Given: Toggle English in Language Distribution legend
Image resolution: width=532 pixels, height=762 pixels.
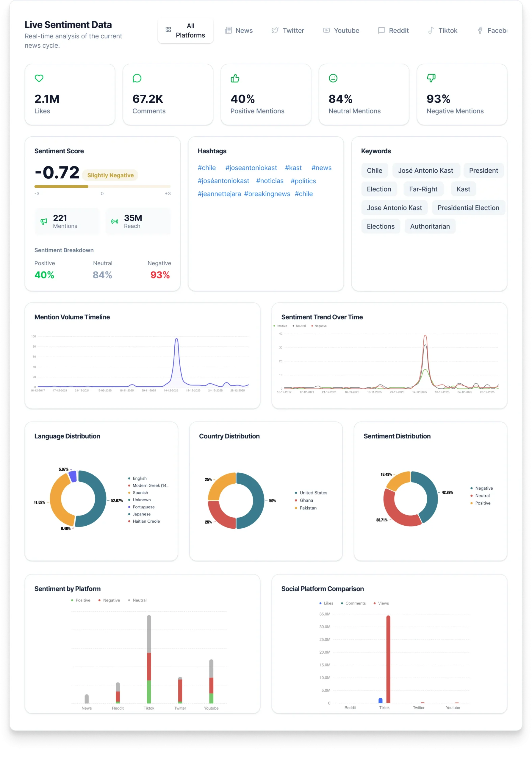Looking at the screenshot, I should (138, 478).
